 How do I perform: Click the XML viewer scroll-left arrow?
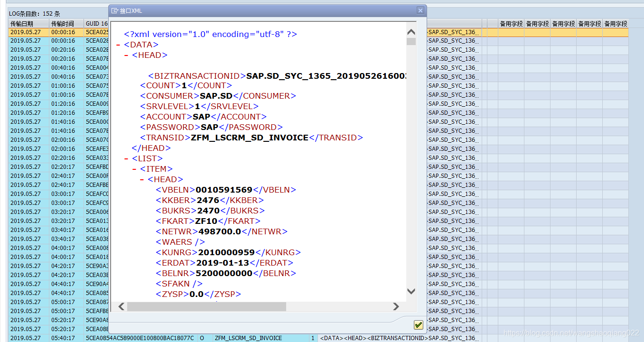(x=121, y=306)
